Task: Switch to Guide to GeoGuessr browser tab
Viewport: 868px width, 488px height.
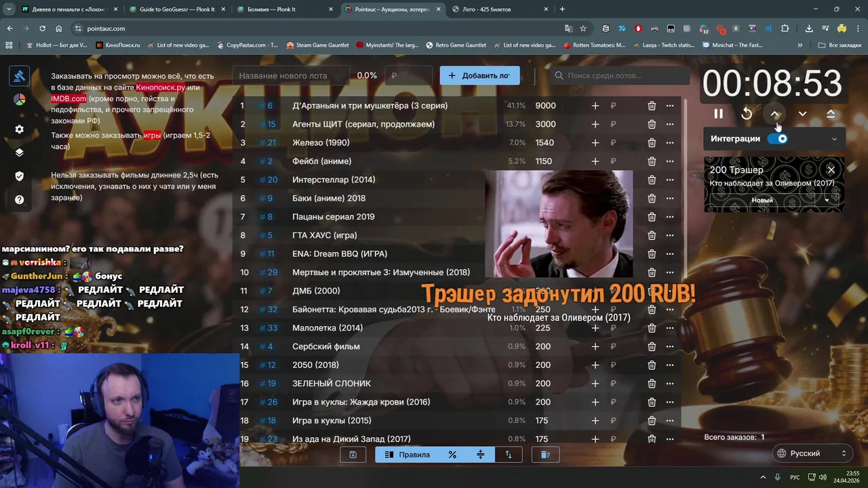Action: click(176, 9)
